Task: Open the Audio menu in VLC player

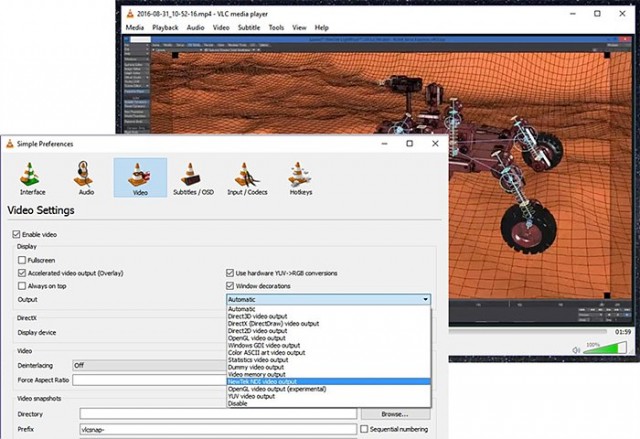Action: click(196, 28)
